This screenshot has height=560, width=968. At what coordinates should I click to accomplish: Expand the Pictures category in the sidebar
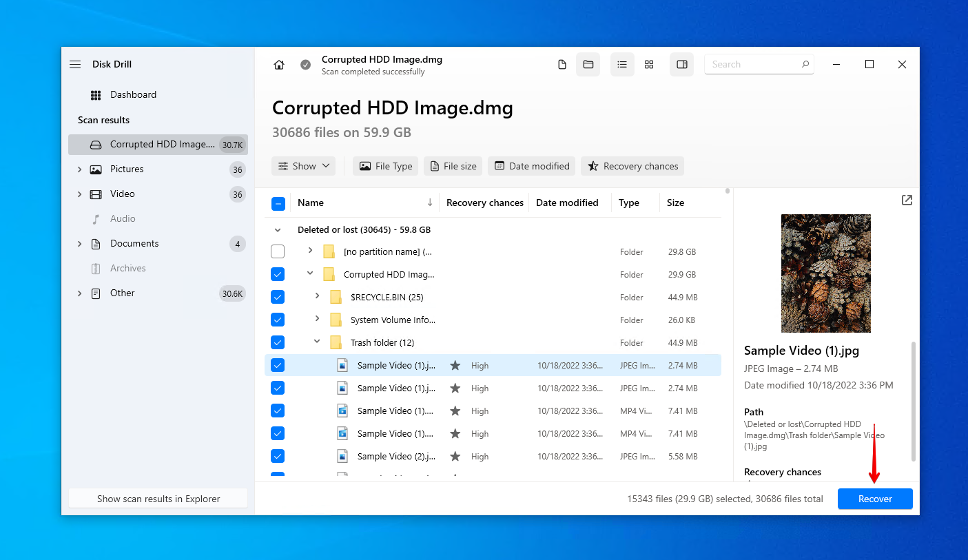click(79, 169)
